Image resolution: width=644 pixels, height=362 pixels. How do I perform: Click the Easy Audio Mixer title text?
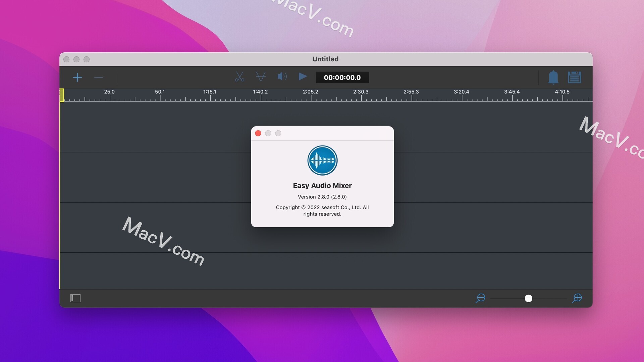(x=322, y=186)
